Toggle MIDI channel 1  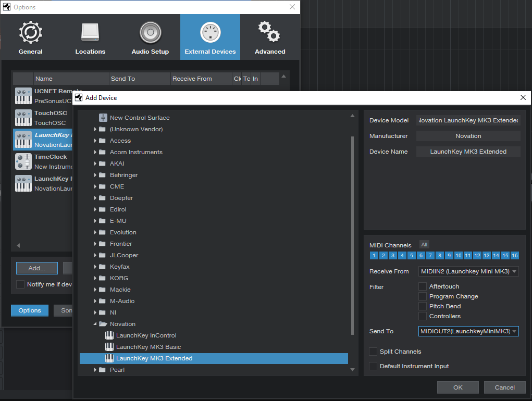pos(374,256)
